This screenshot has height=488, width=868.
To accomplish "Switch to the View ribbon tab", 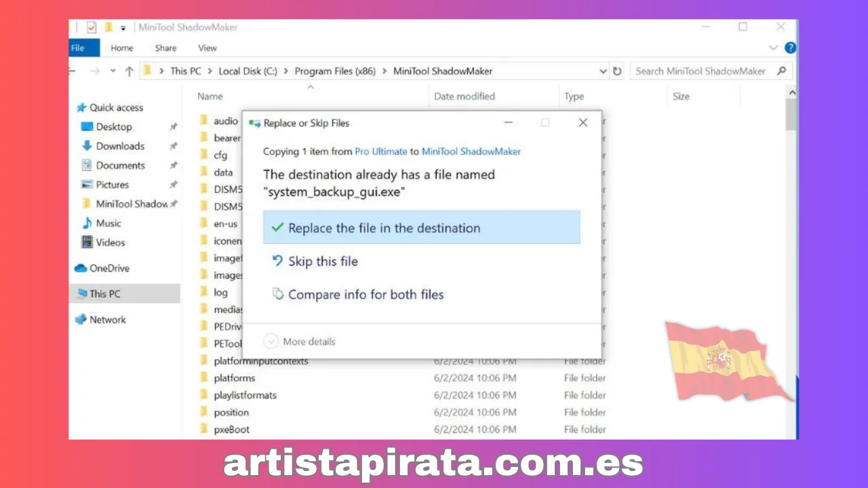I will coord(208,48).
